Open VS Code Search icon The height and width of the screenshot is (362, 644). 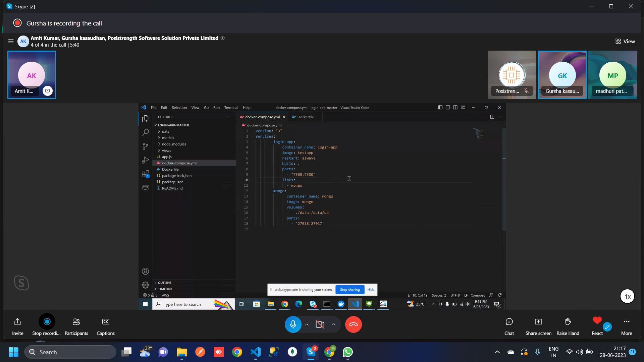coord(145,132)
